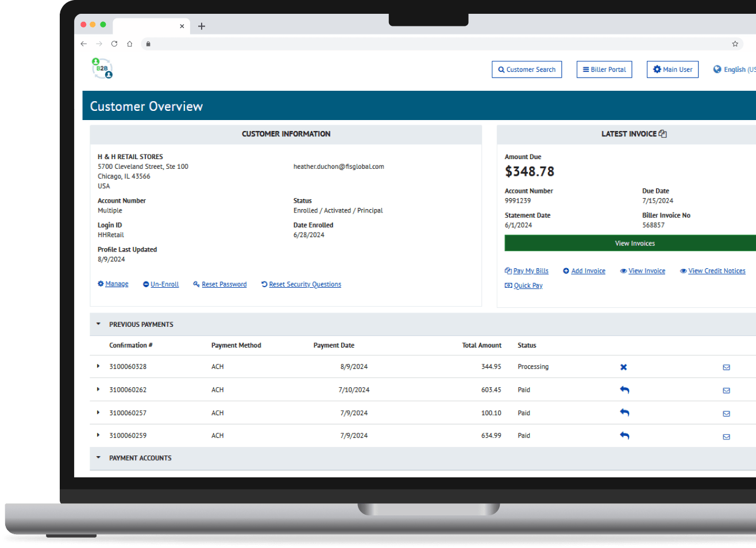Email the receipt for payment 3100060257
Image resolution: width=756 pixels, height=548 pixels.
[726, 414]
